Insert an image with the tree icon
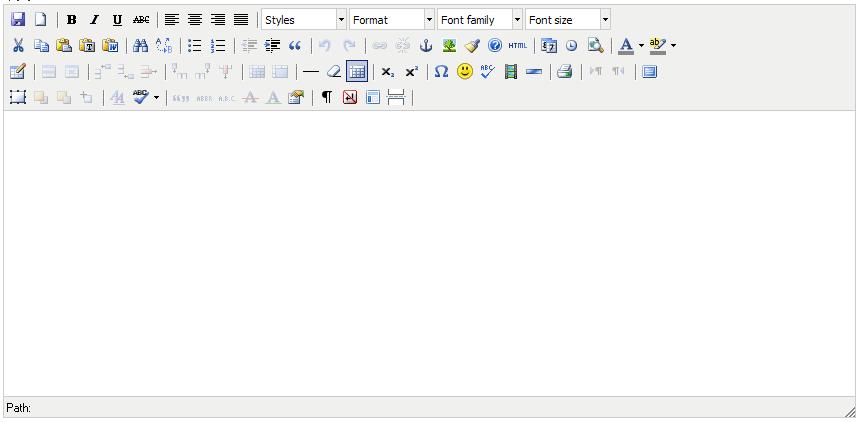This screenshot has width=861, height=422. click(x=449, y=46)
